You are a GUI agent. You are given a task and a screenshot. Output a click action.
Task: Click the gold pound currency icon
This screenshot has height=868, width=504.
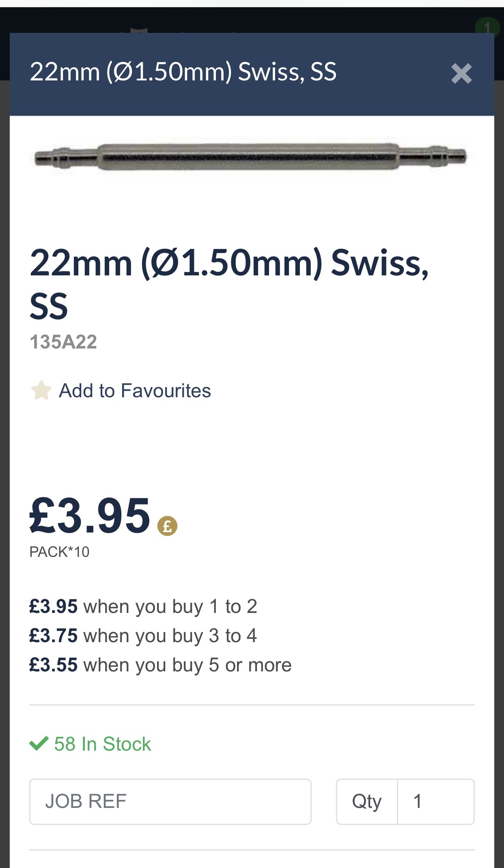(167, 526)
